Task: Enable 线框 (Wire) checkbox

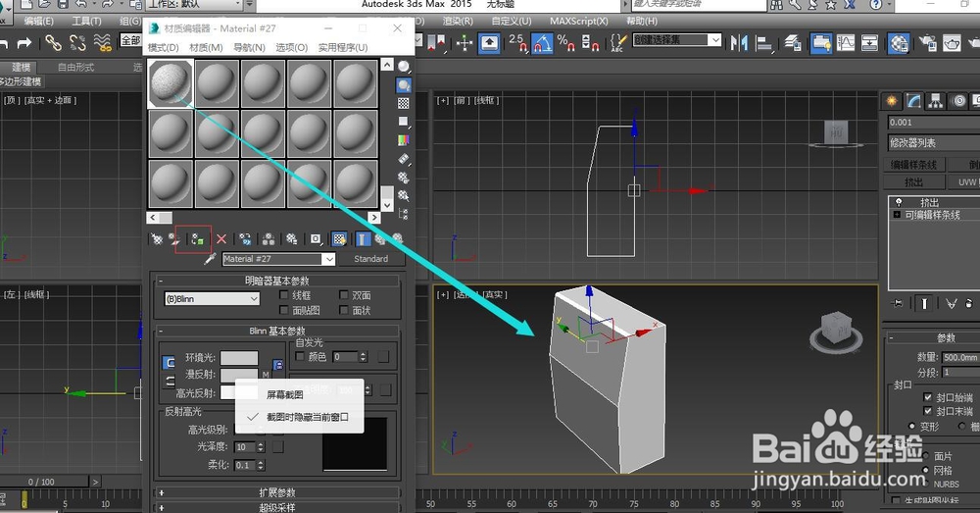Action: pos(284,294)
